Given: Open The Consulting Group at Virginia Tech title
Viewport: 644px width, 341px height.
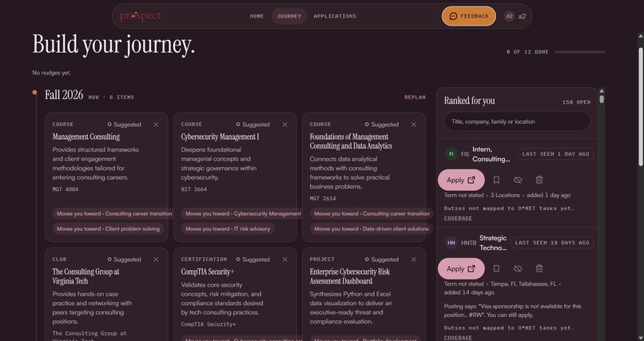Looking at the screenshot, I should coord(85,276).
